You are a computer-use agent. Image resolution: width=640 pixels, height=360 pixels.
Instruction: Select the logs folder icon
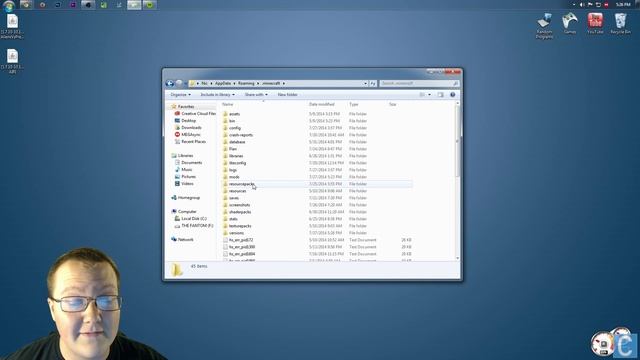coord(225,170)
